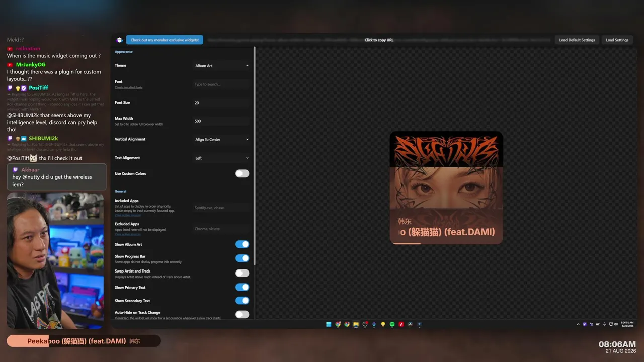Click the member exclusive widgets button

click(x=165, y=40)
